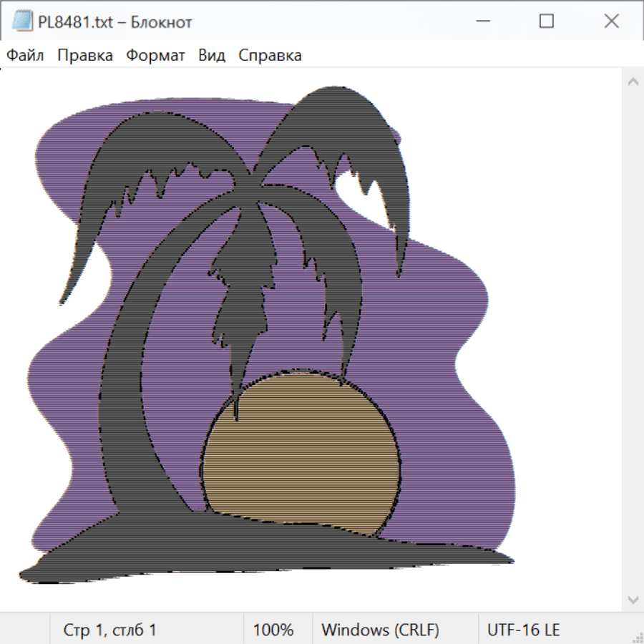Maximize the Блокнот window

click(x=547, y=21)
